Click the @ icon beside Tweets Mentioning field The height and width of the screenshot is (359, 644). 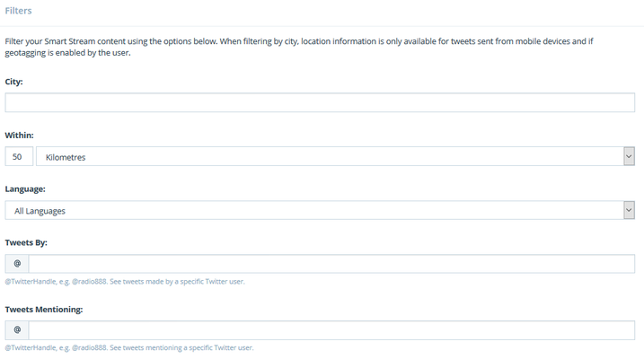pyautogui.click(x=17, y=330)
